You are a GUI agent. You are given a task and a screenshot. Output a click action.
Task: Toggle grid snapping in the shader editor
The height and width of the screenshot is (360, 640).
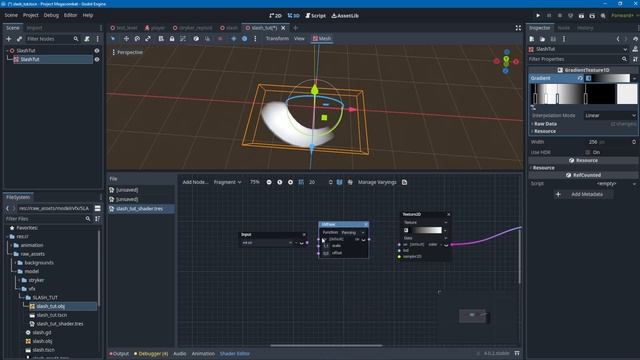coord(301,182)
